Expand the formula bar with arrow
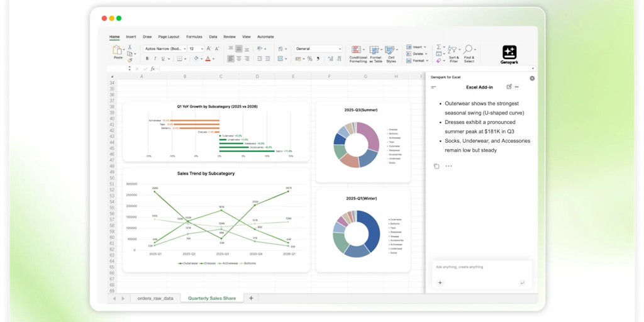Image resolution: width=644 pixels, height=322 pixels. click(533, 69)
